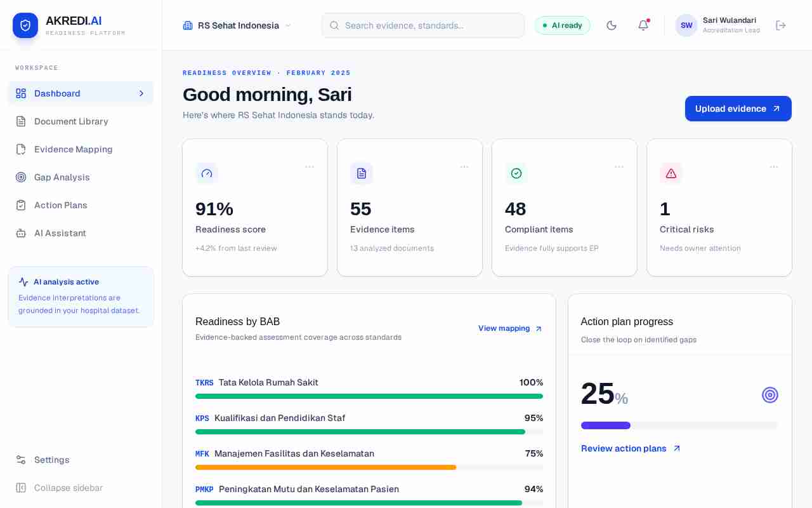This screenshot has height=508, width=812.
Task: Collapse the sidebar
Action: coord(81,488)
